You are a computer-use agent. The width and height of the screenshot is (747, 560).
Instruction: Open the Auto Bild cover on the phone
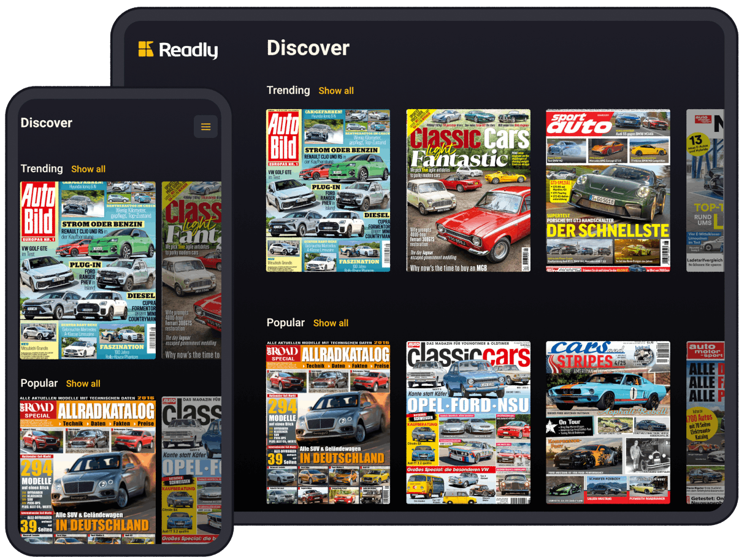coord(88,270)
